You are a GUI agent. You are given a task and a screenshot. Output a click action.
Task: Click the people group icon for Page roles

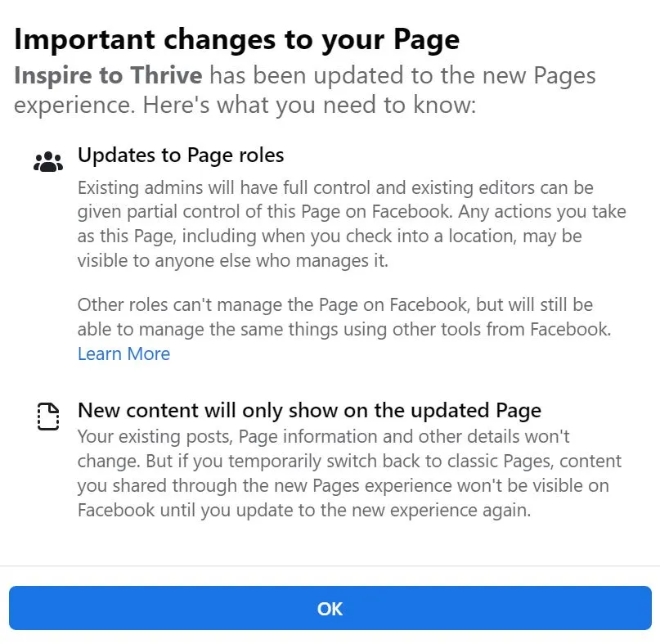[x=48, y=162]
